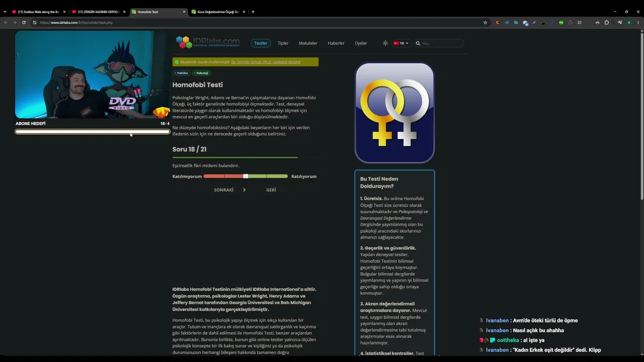The image size is (644, 362).
Task: Switch to the ZENGİN KADININ DEPOSU tab
Action: click(98, 12)
